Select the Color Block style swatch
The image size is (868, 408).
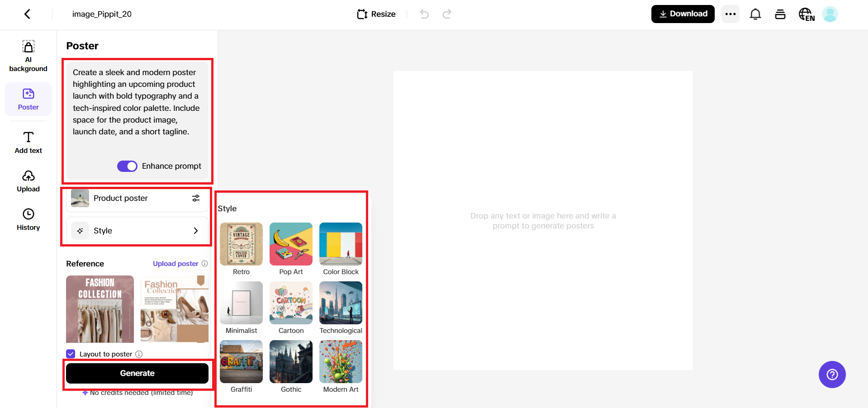[340, 244]
